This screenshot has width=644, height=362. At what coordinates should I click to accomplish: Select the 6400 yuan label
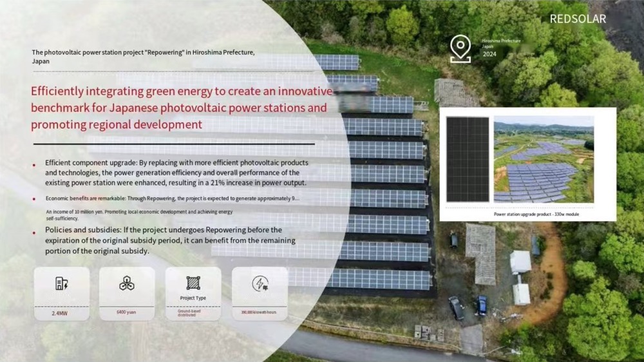point(126,312)
